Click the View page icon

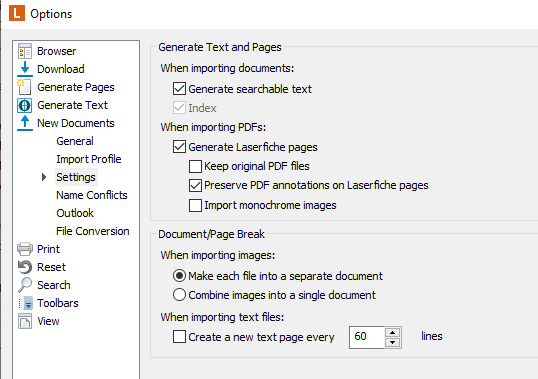(x=25, y=321)
